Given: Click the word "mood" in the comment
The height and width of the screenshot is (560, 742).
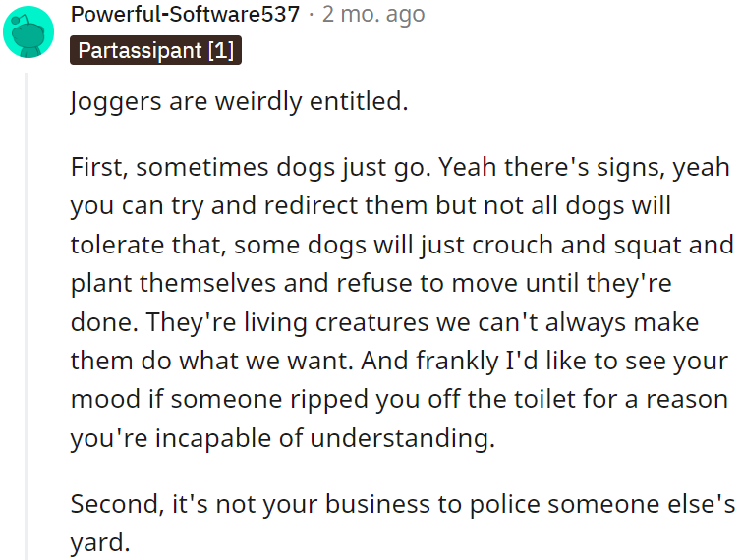Looking at the screenshot, I should (100, 399).
